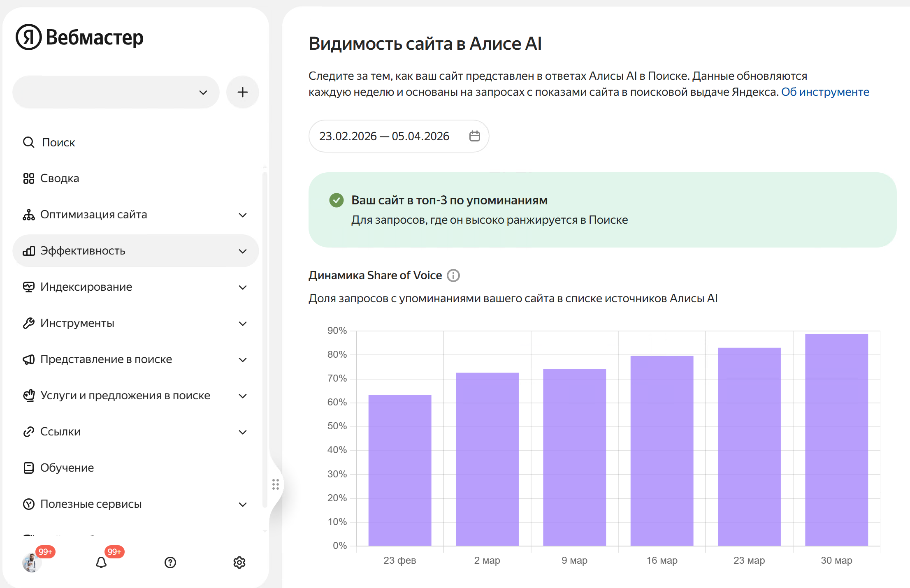
Task: Click the green checkmark status icon
Action: 337,200
